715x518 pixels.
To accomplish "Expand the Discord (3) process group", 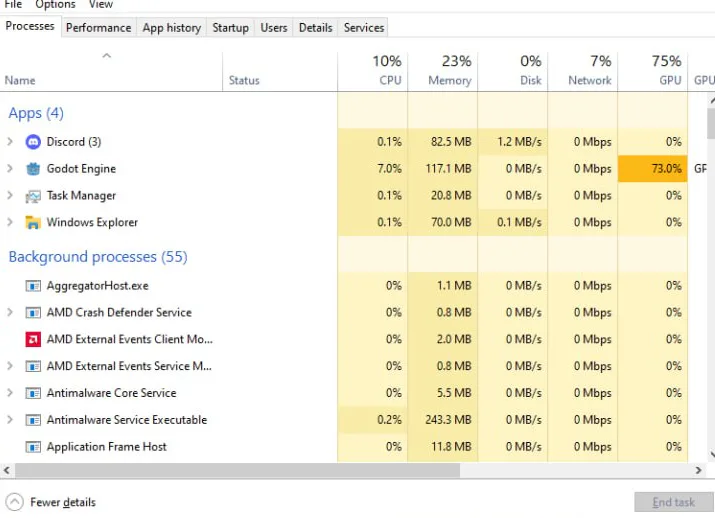I will pos(10,142).
